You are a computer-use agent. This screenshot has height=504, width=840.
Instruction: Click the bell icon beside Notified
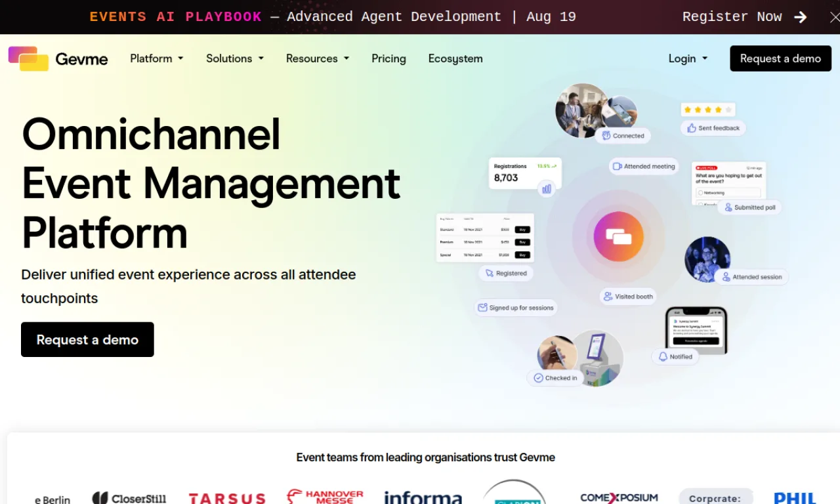pos(663,357)
